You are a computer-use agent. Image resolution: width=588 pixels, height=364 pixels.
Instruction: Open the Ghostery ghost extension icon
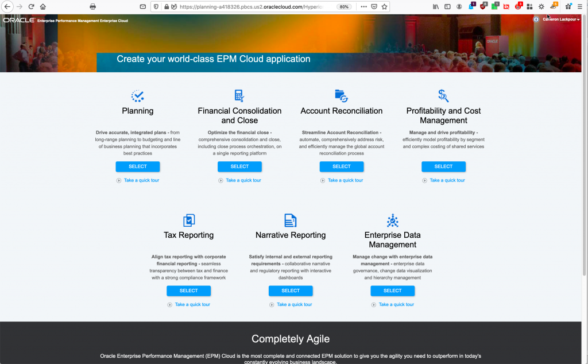[x=471, y=6]
